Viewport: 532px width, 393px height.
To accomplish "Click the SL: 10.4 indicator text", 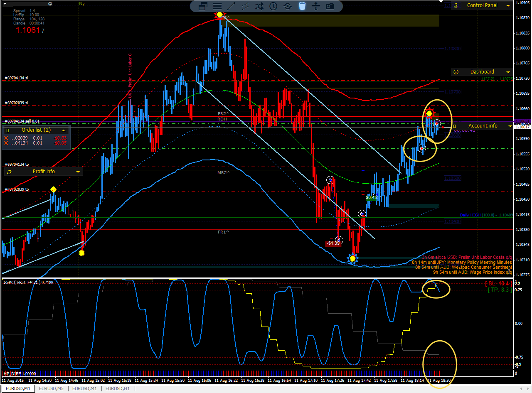I will coord(498,283).
